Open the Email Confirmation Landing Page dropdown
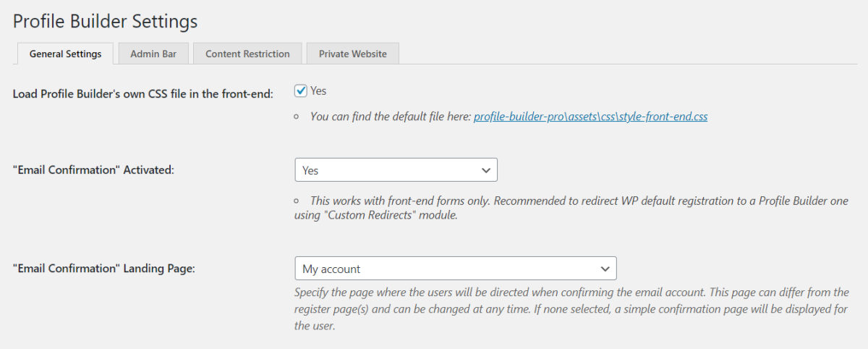 [455, 269]
